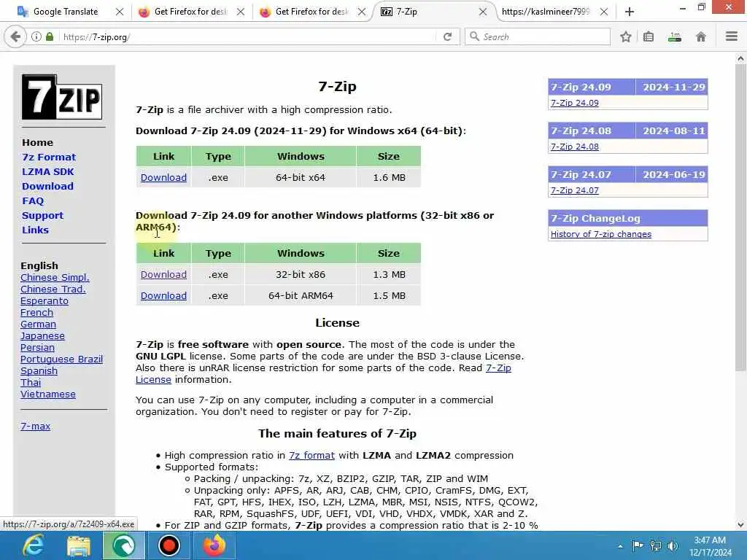This screenshot has height=560, width=747.
Task: Open a new tab with plus button
Action: (x=630, y=12)
